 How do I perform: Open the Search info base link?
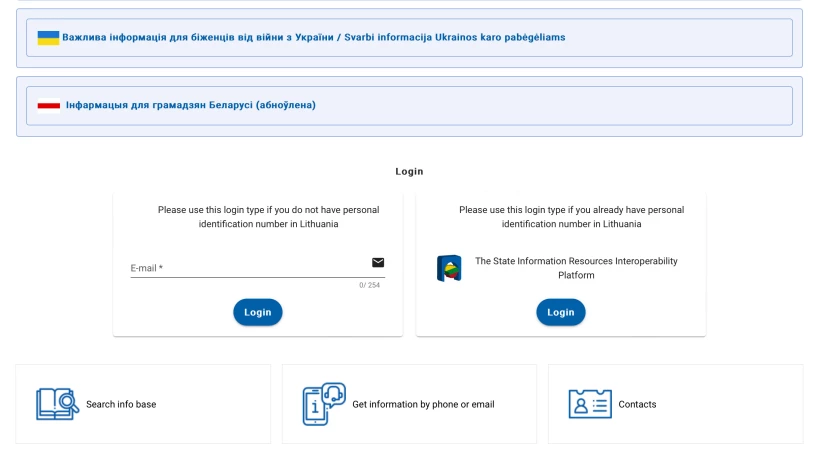pos(121,404)
